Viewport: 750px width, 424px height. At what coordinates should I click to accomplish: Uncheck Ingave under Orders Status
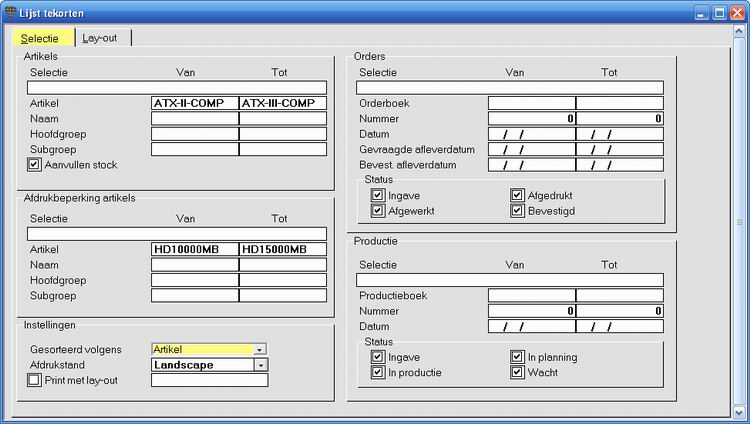point(377,195)
